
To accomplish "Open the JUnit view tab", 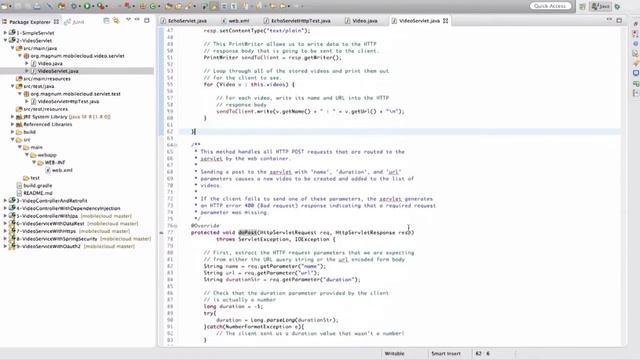I will point(74,22).
